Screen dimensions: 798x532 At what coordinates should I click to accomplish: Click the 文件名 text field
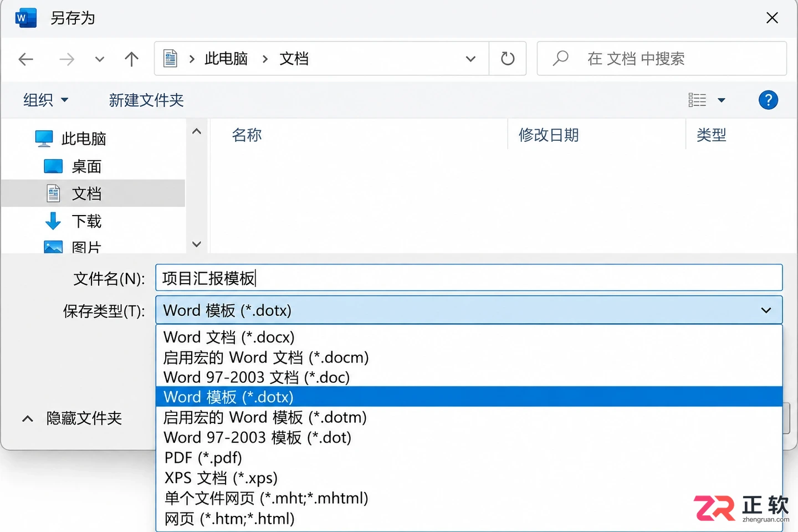(x=469, y=278)
